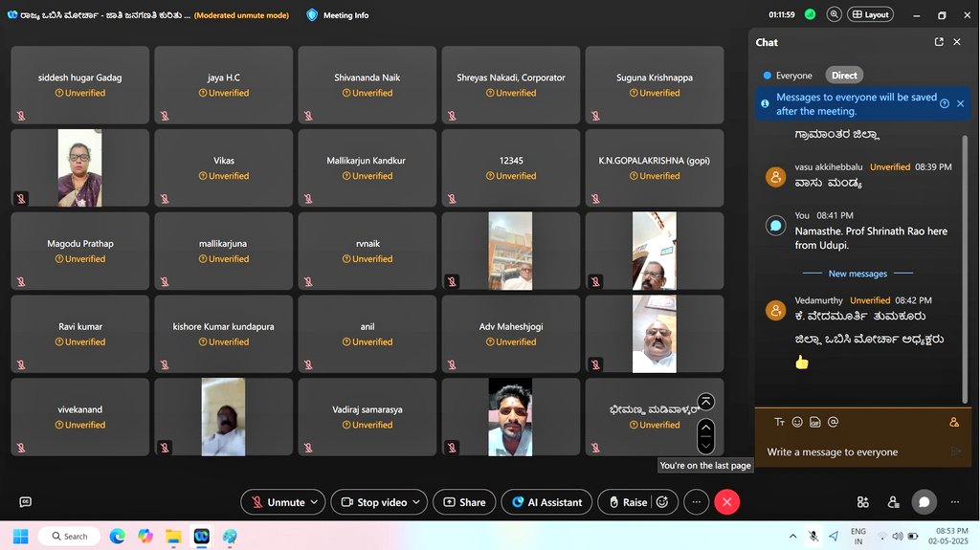Select the woman with glasses video tile
Image resolution: width=980 pixels, height=550 pixels.
coord(80,168)
